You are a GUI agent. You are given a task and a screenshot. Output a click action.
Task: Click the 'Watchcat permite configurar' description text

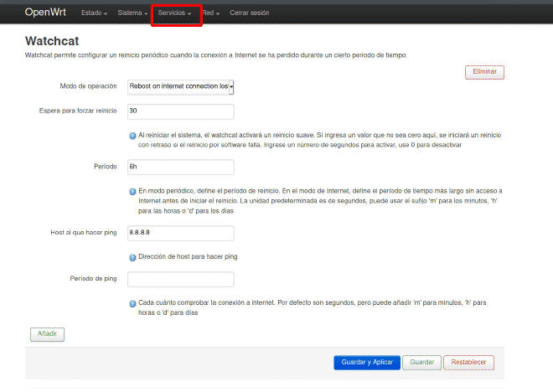(x=216, y=55)
